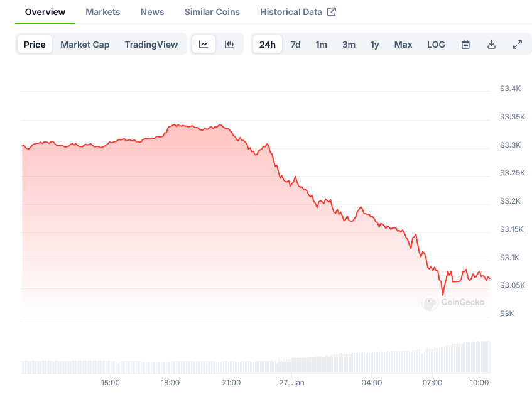This screenshot has height=399, width=532.
Task: Click the price low point near 07:00
Action: (443, 294)
